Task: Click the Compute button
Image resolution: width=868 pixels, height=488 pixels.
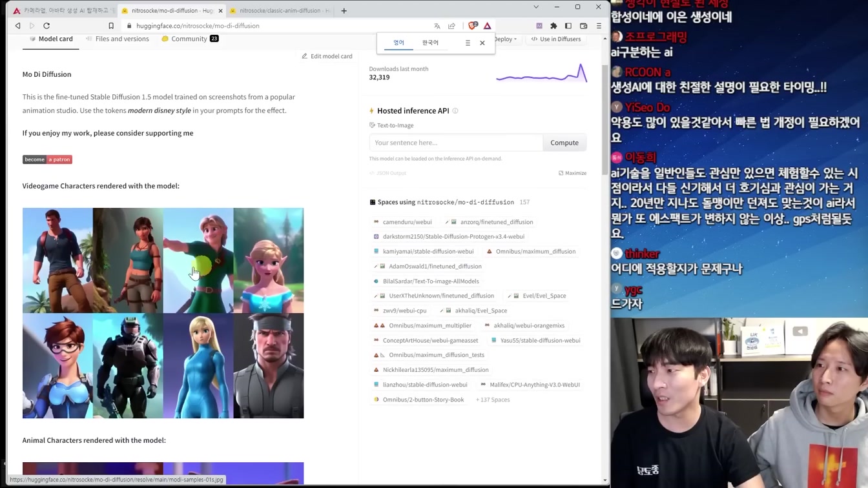Action: 564,143
